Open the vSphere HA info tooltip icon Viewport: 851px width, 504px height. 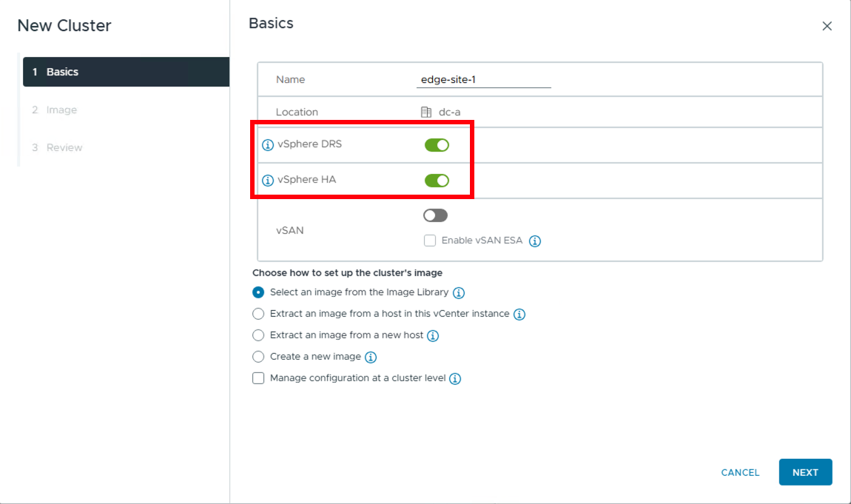click(x=267, y=180)
